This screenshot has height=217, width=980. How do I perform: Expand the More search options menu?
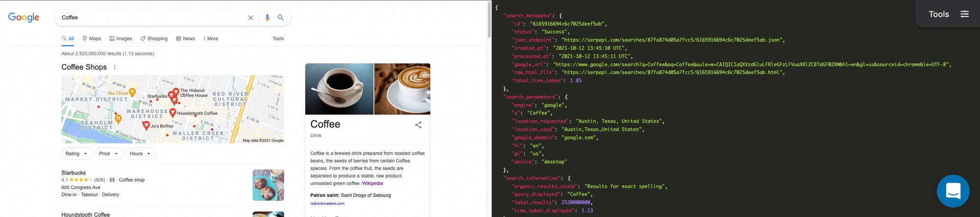pos(211,39)
